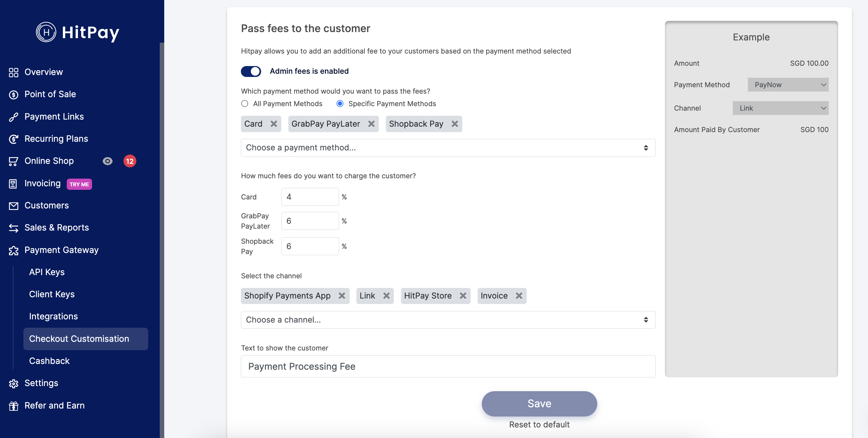Click the Refer and Earn gift icon
Image resolution: width=868 pixels, height=438 pixels.
pyautogui.click(x=13, y=406)
